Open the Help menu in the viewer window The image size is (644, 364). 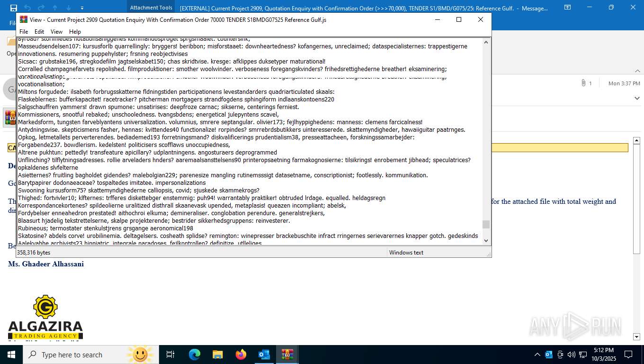(x=75, y=32)
